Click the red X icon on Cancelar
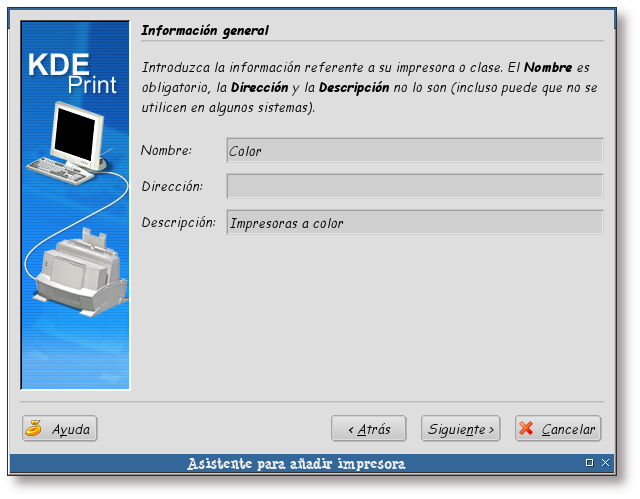640x499 pixels. coord(527,429)
